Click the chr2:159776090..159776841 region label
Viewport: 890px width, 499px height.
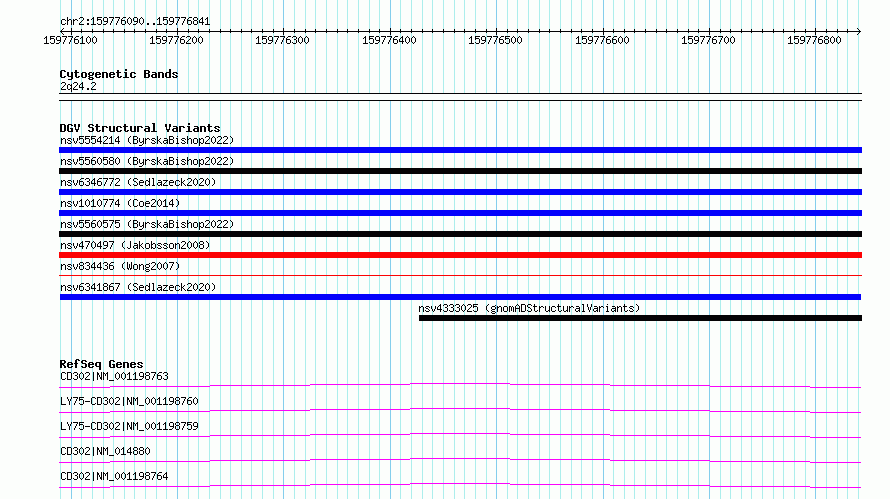135,22
